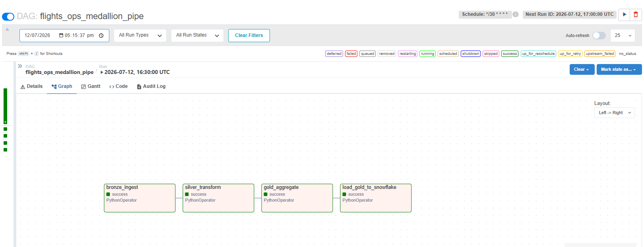Image resolution: width=644 pixels, height=247 pixels.
Task: Open the clock time picker icon
Action: tap(101, 35)
